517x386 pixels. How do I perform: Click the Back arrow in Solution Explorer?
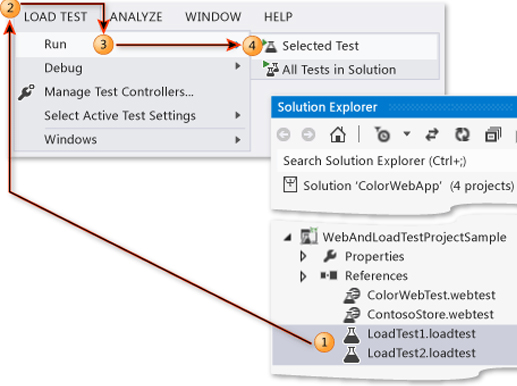[283, 135]
